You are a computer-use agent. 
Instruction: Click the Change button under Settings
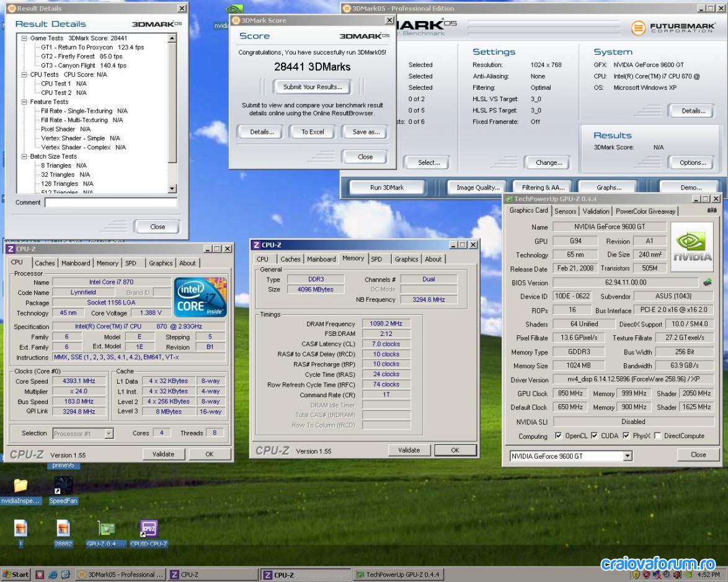[548, 162]
